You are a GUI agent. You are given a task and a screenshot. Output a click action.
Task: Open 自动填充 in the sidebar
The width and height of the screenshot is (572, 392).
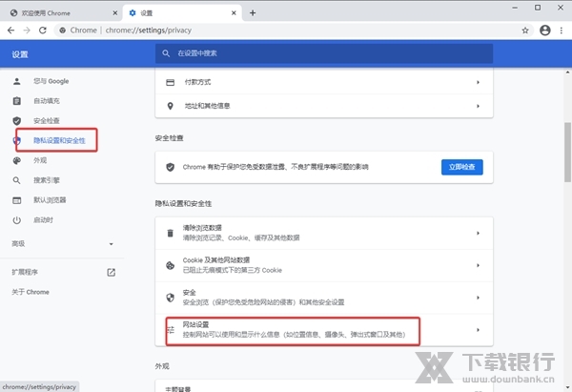tap(47, 101)
